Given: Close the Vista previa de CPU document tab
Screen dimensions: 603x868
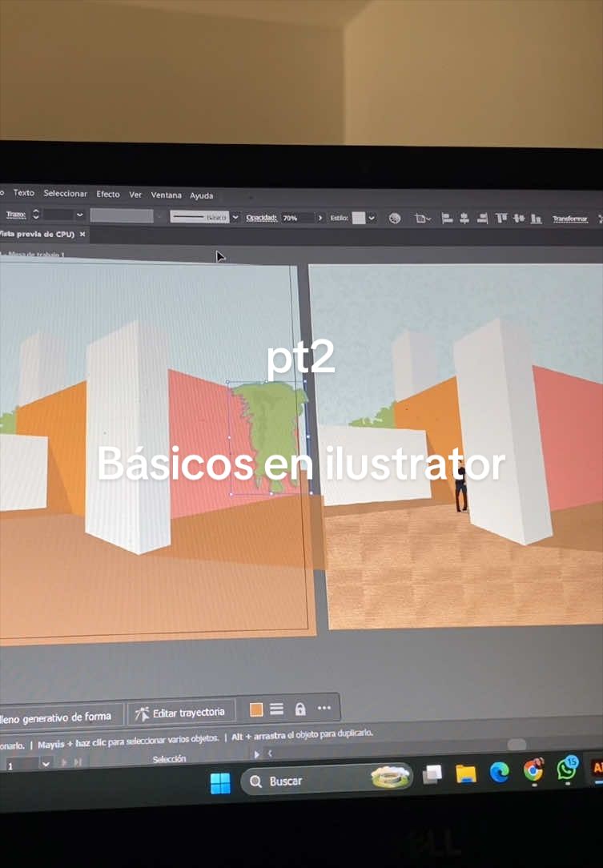Looking at the screenshot, I should 82,234.
